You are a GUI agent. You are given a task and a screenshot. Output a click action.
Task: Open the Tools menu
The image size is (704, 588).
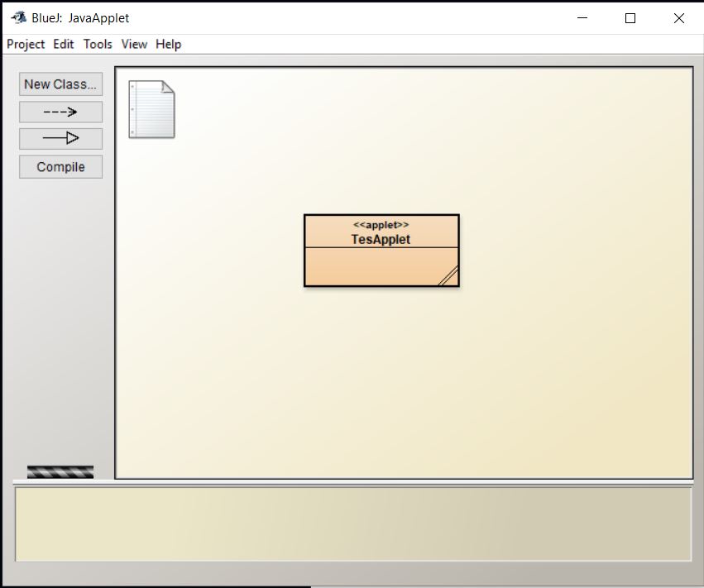tap(98, 44)
